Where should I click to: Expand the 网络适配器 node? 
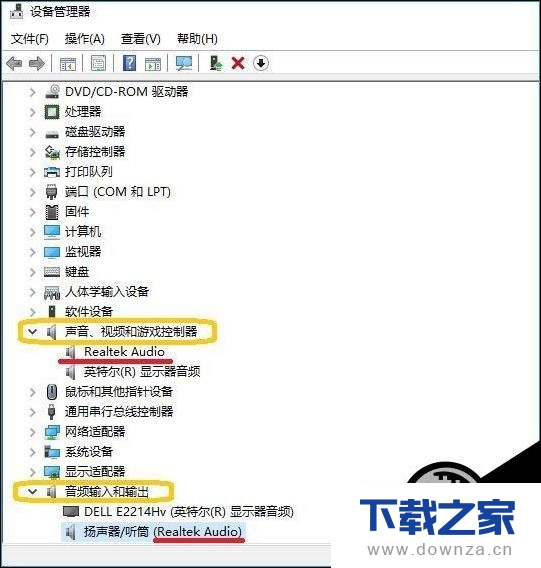(x=32, y=432)
